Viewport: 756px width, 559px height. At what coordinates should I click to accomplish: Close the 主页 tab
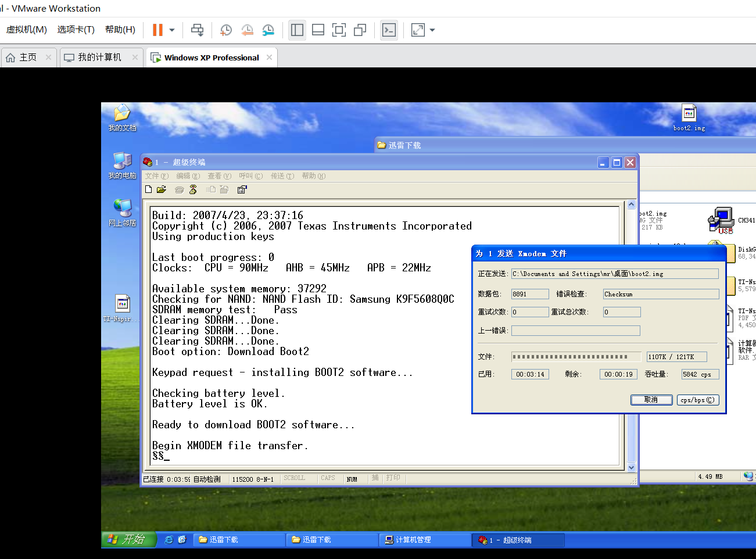48,57
